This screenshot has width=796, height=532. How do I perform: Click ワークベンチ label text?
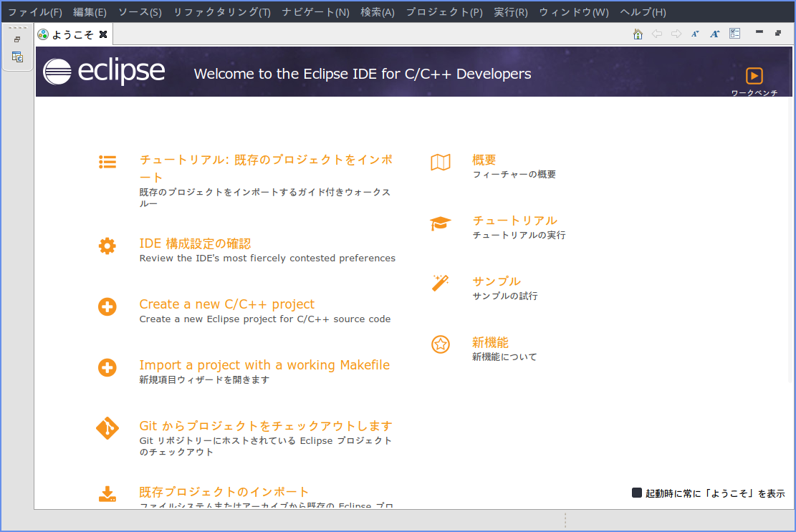754,93
